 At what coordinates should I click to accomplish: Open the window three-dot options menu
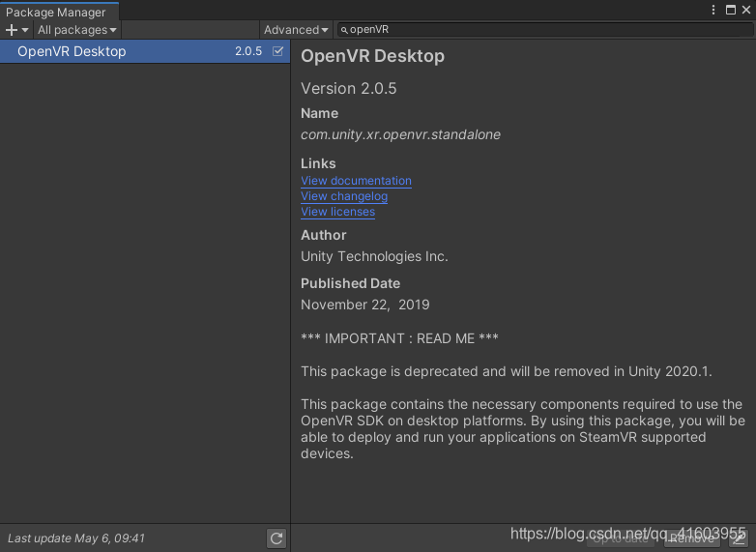click(x=713, y=10)
